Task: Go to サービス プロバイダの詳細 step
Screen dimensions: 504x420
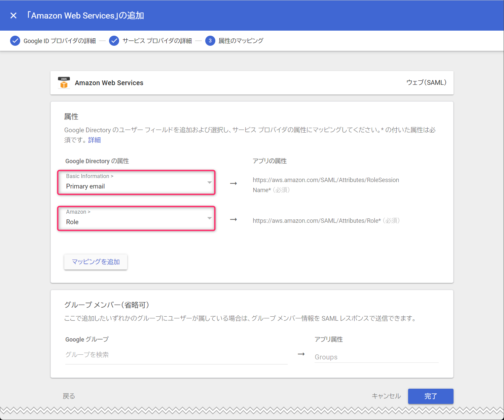Action: point(157,41)
